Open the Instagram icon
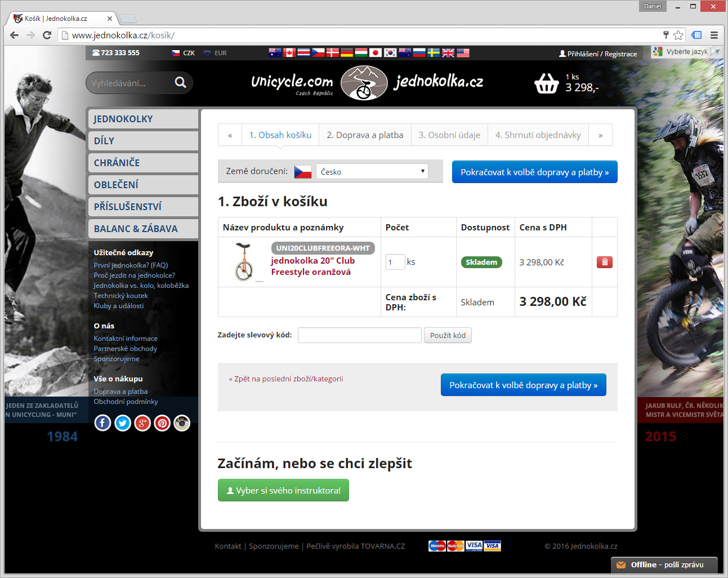The height and width of the screenshot is (578, 728). click(182, 423)
